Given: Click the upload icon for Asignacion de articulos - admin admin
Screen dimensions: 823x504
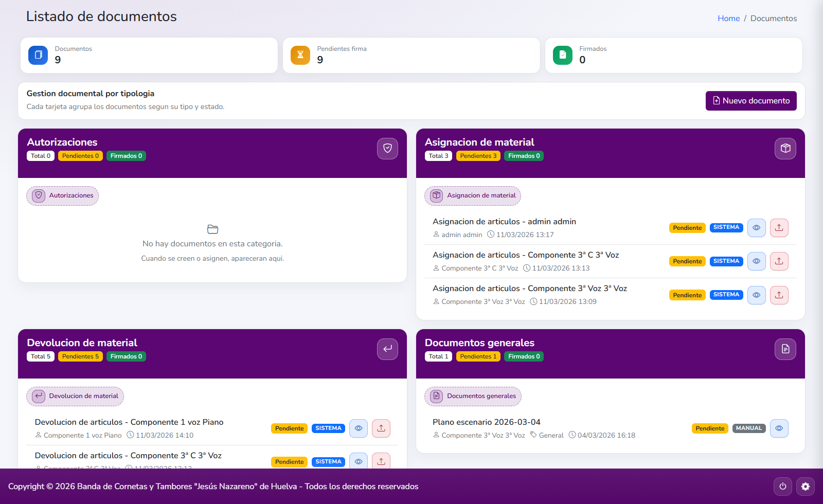Looking at the screenshot, I should (779, 228).
